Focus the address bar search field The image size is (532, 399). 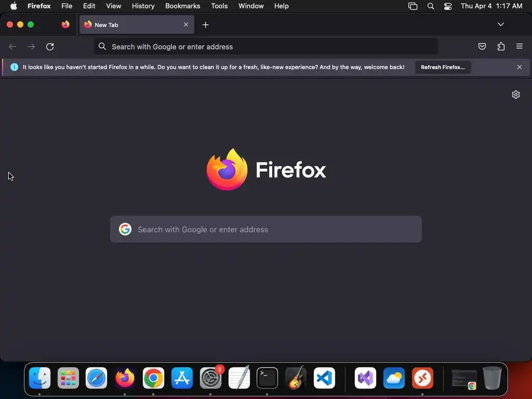pyautogui.click(x=265, y=46)
